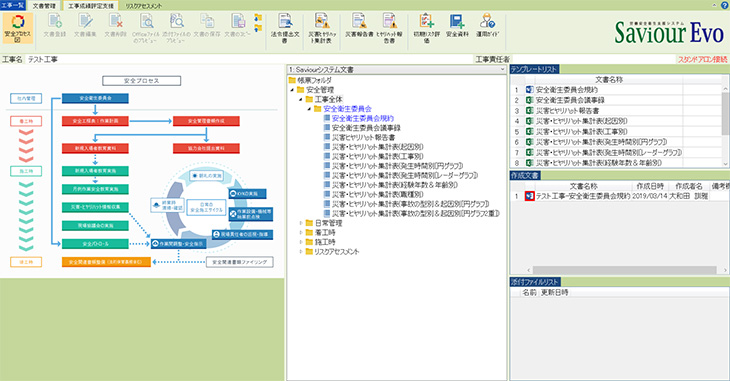
Task: Select 安全衛生委員会規約 in the document tree
Action: 363,118
